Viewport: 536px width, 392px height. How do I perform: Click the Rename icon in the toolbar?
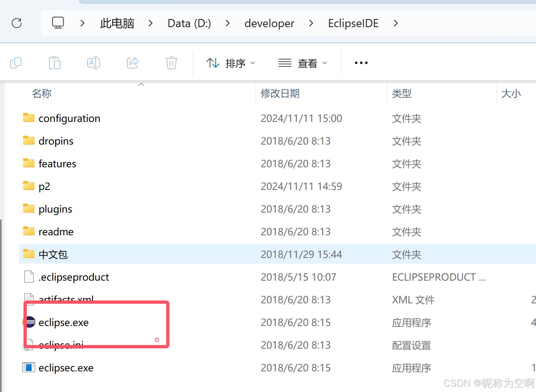pyautogui.click(x=93, y=63)
